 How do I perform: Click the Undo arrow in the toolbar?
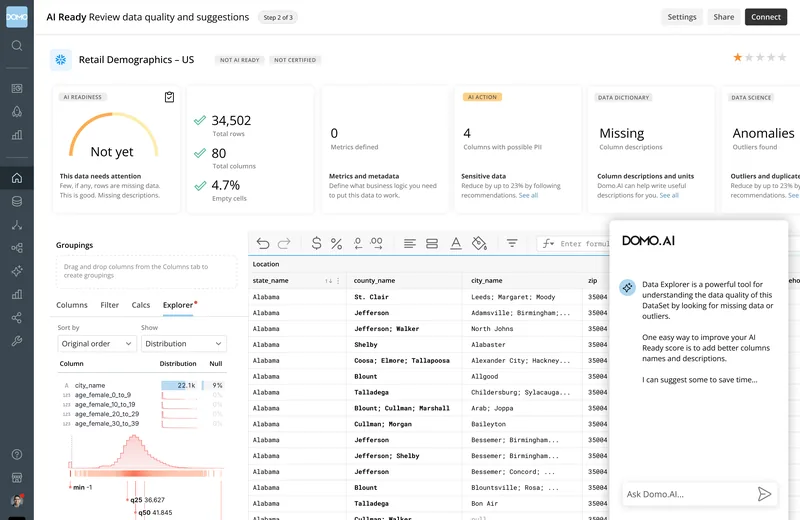tap(263, 243)
